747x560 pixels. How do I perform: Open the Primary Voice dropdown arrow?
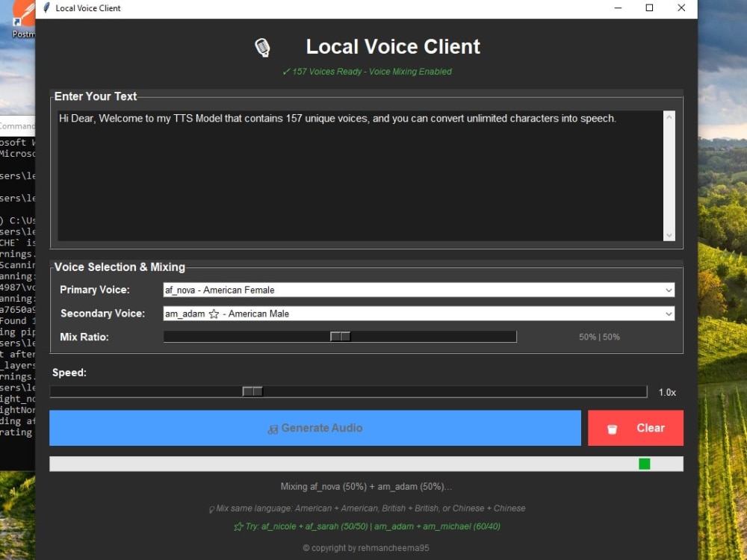point(669,290)
